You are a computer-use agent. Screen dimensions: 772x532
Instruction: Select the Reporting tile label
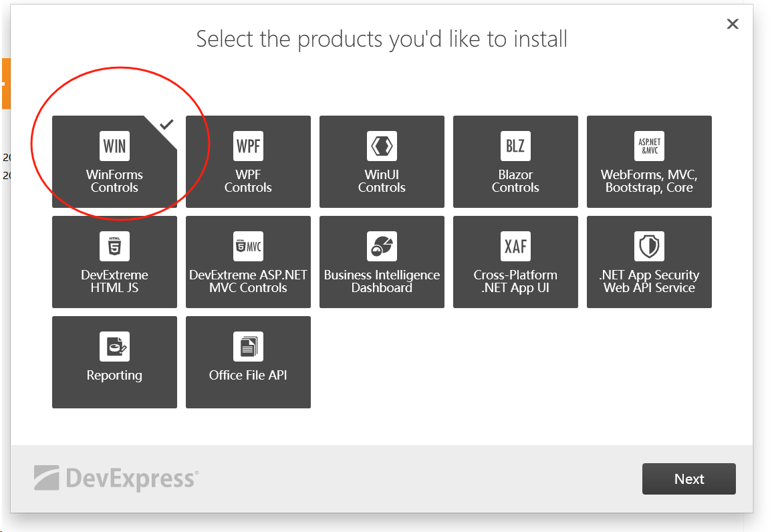point(114,375)
